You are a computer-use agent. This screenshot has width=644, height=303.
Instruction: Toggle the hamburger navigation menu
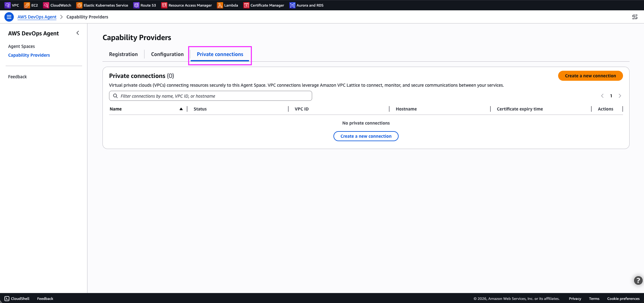click(x=9, y=17)
